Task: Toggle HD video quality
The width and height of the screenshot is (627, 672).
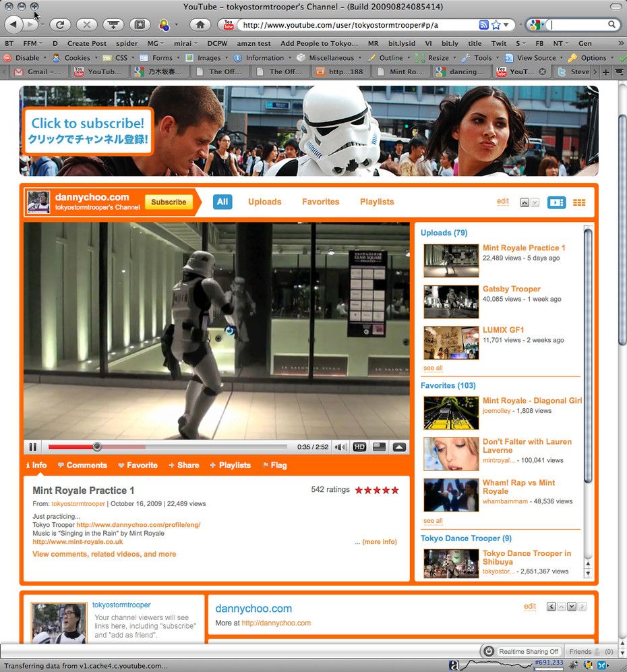Action: 359,447
